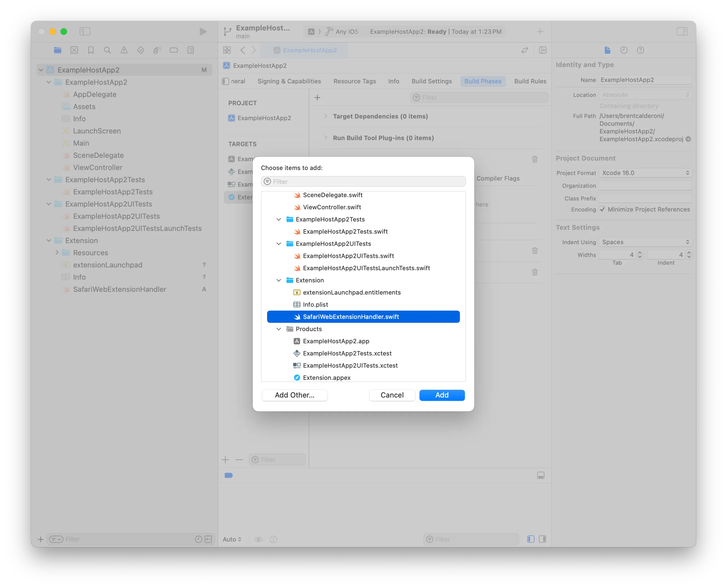727x588 pixels.
Task: Collapse the Products folder in dialog
Action: (279, 329)
